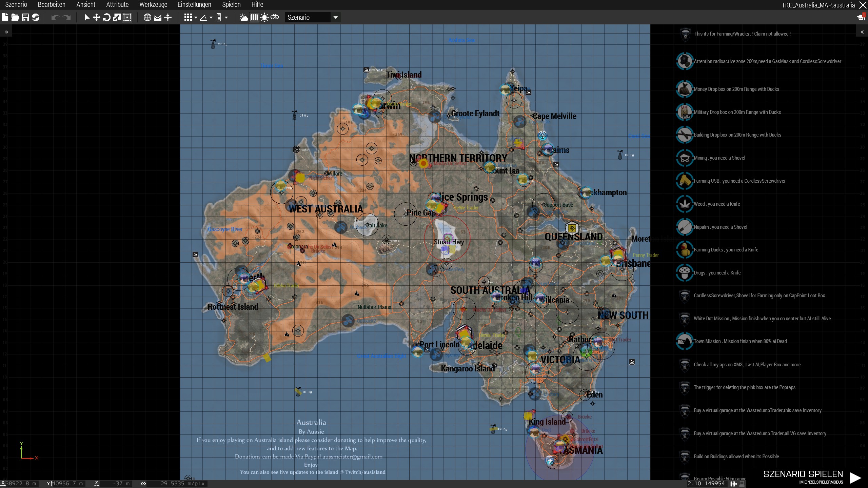
Task: Expand the grid translation dropdown arrow
Action: coord(196,17)
